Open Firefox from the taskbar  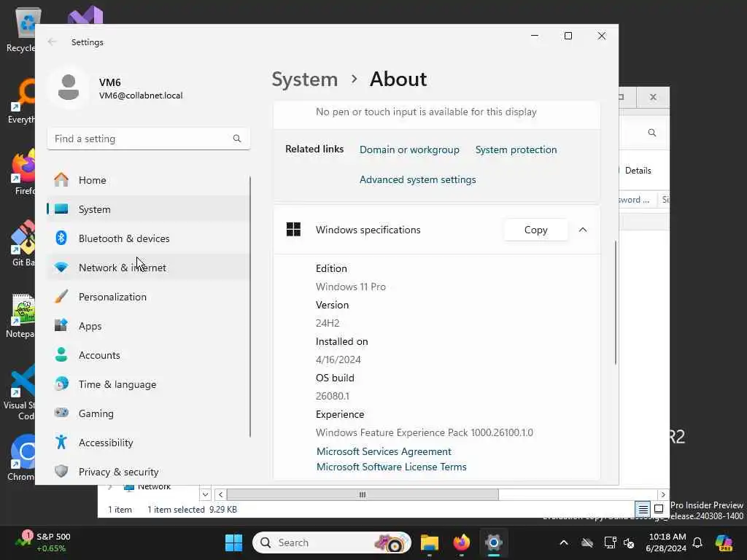(x=461, y=542)
